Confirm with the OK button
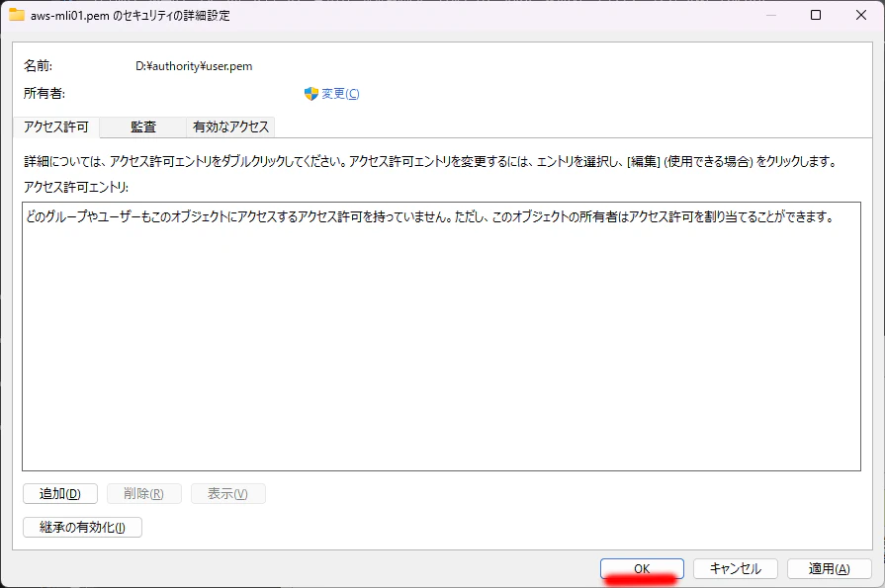 [642, 569]
